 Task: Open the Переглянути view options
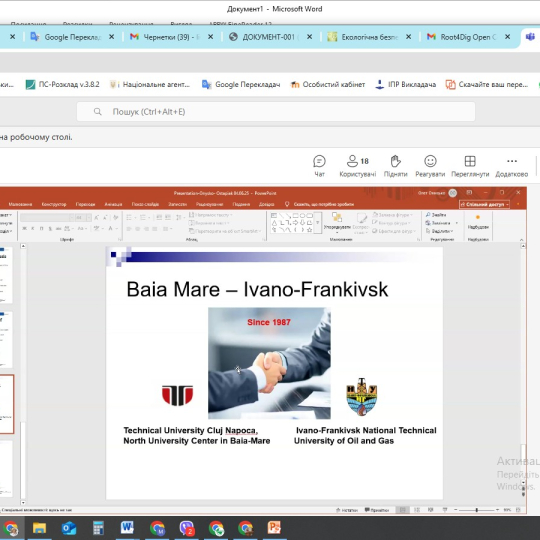click(x=470, y=166)
